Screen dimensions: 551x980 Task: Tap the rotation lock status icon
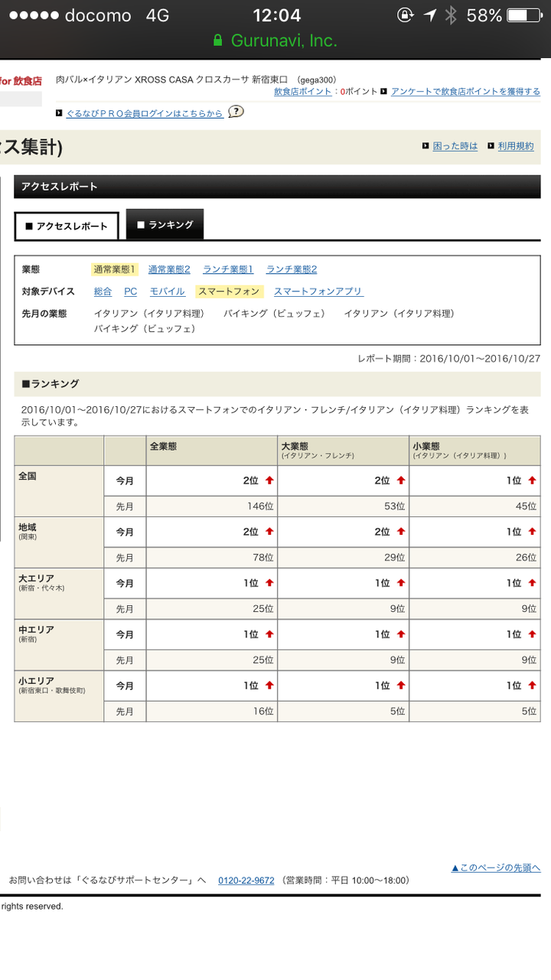[405, 15]
